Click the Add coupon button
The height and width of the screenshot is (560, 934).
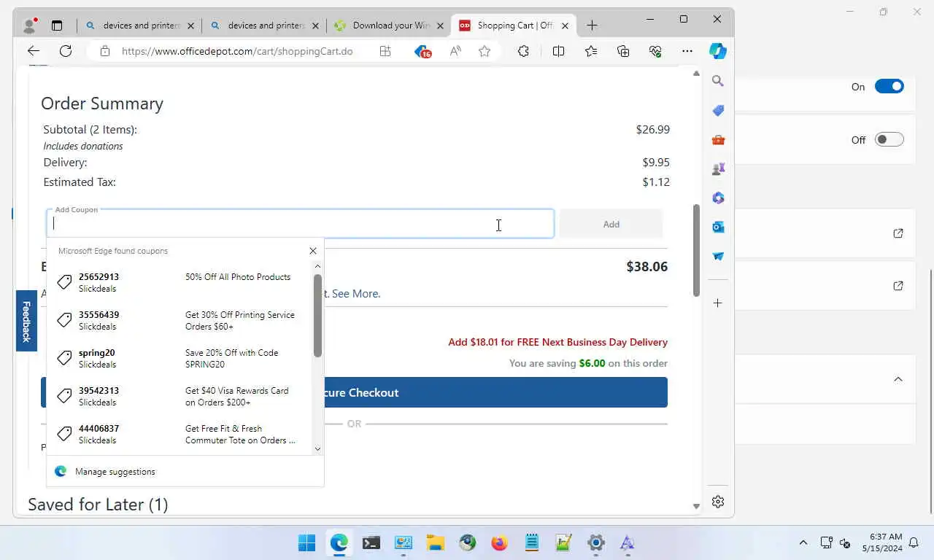coord(611,224)
